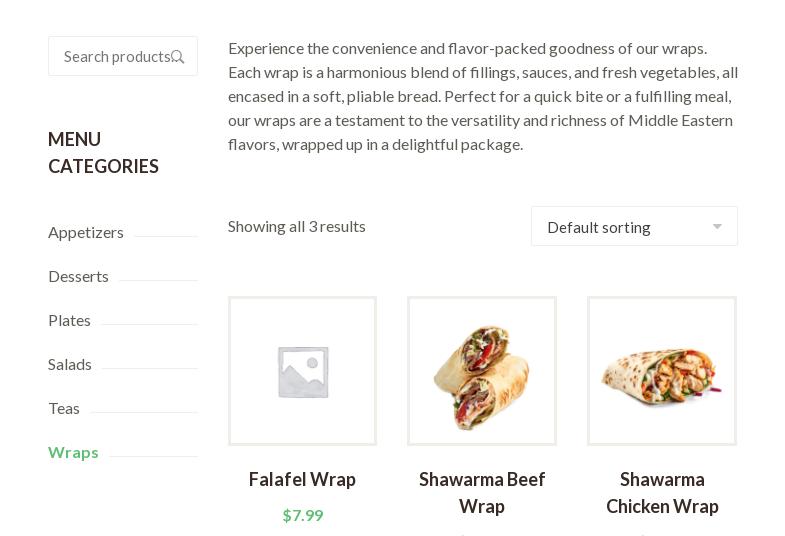785x536 pixels.
Task: Go to the Desserts category
Action: pos(78,276)
